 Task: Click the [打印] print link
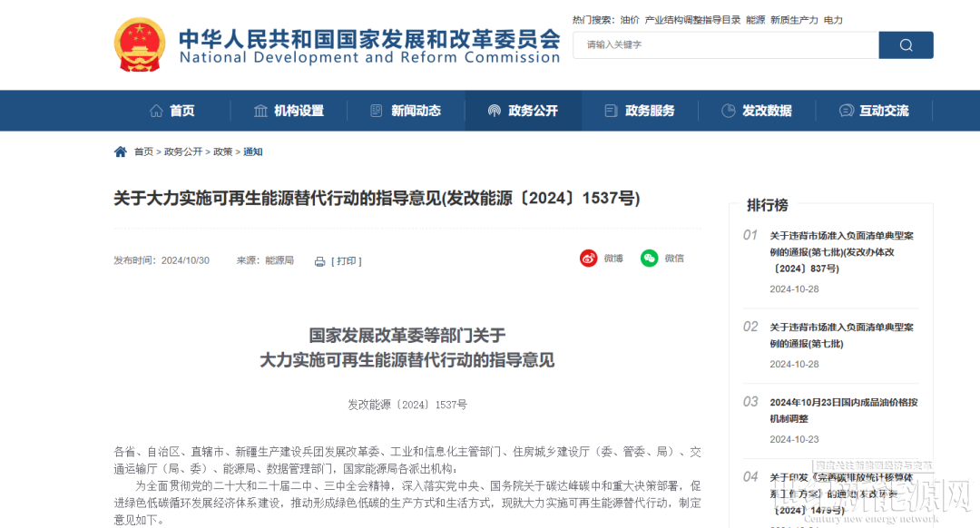point(347,261)
